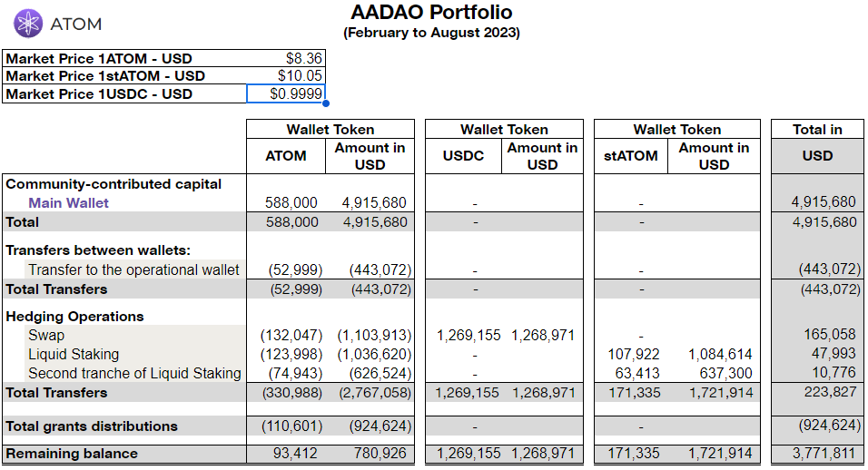Select the 223,827 hedging total cell

[831, 392]
